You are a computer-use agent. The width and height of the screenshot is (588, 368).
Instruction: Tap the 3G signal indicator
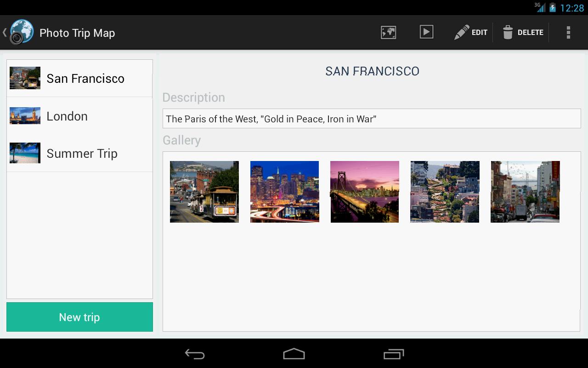tap(540, 7)
